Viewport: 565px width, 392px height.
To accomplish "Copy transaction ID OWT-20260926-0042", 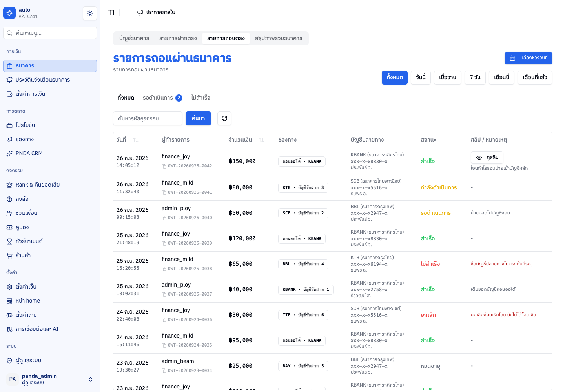I will tap(164, 166).
